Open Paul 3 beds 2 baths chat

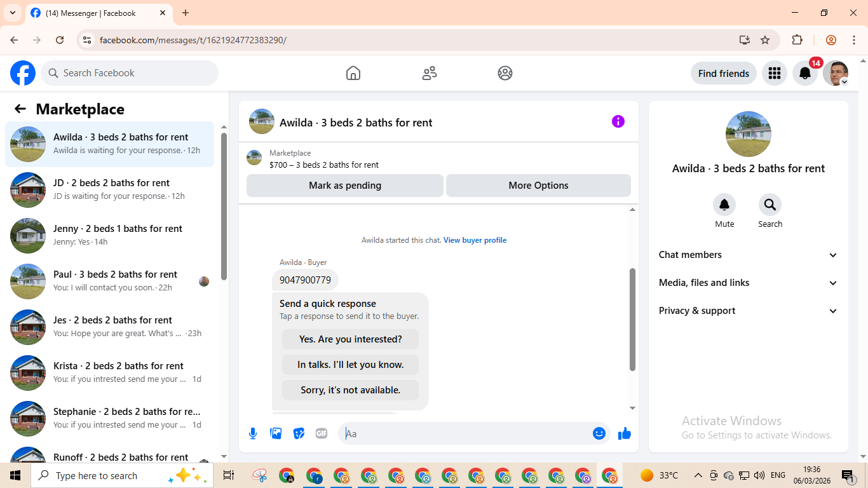(109, 281)
